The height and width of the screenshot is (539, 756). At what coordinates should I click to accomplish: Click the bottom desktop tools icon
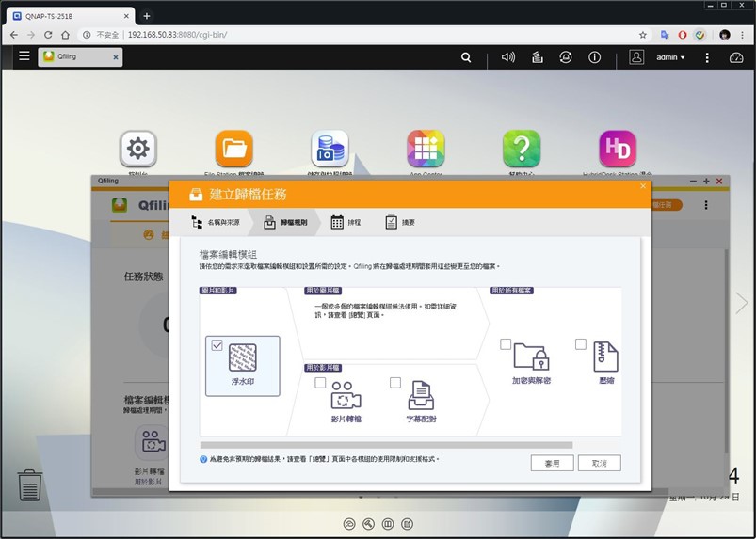368,524
